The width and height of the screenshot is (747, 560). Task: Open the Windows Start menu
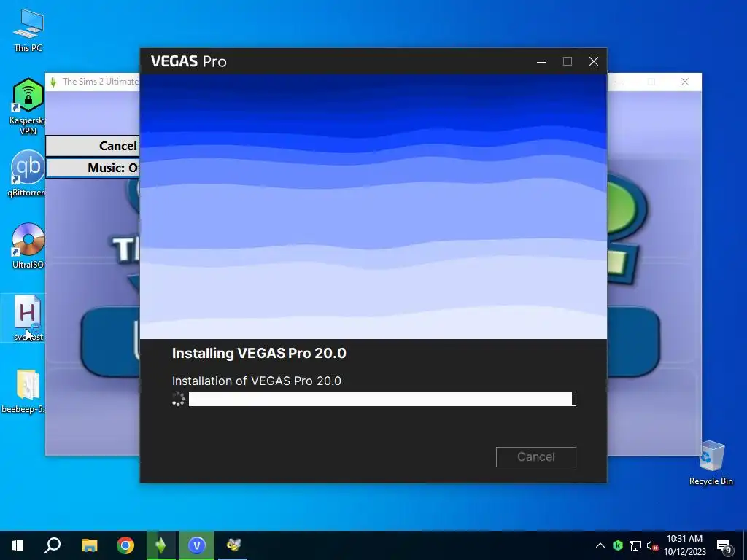18,545
